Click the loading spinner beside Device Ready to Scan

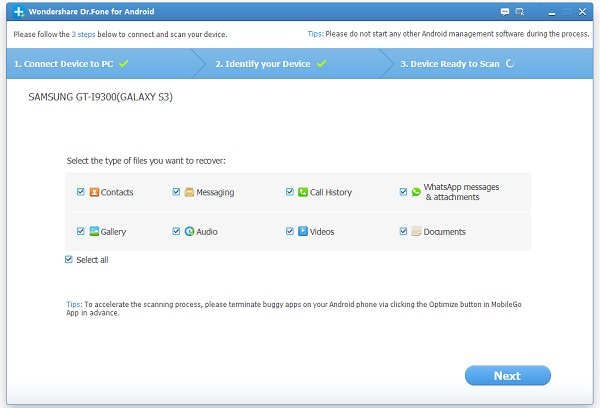(510, 64)
